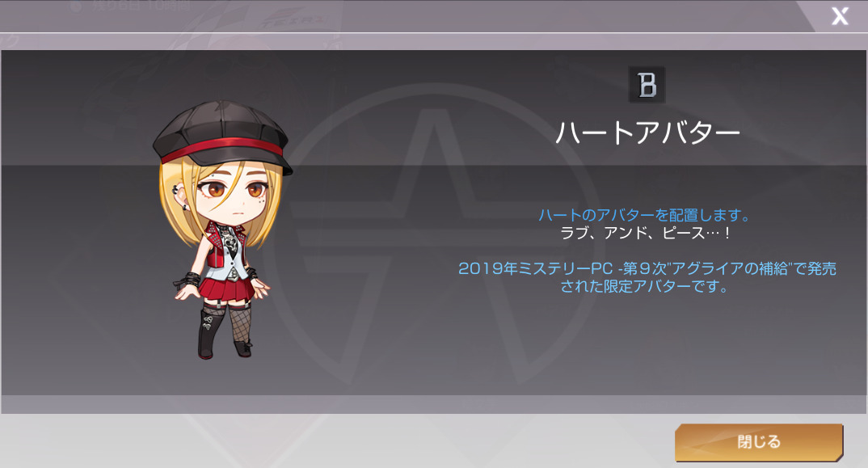Click the avatar's black knee-high boot
This screenshot has width=868, height=468.
(210, 332)
